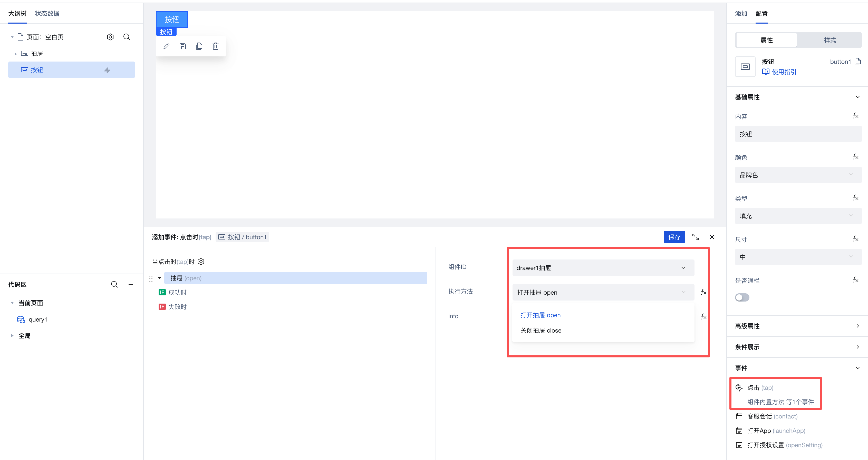Click the search icon in outline tree
Image resolution: width=868 pixels, height=460 pixels.
point(127,37)
